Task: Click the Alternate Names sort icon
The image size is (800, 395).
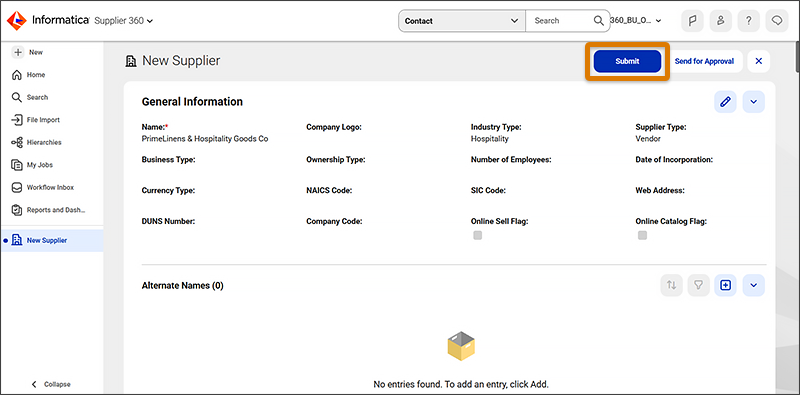Action: click(x=671, y=285)
